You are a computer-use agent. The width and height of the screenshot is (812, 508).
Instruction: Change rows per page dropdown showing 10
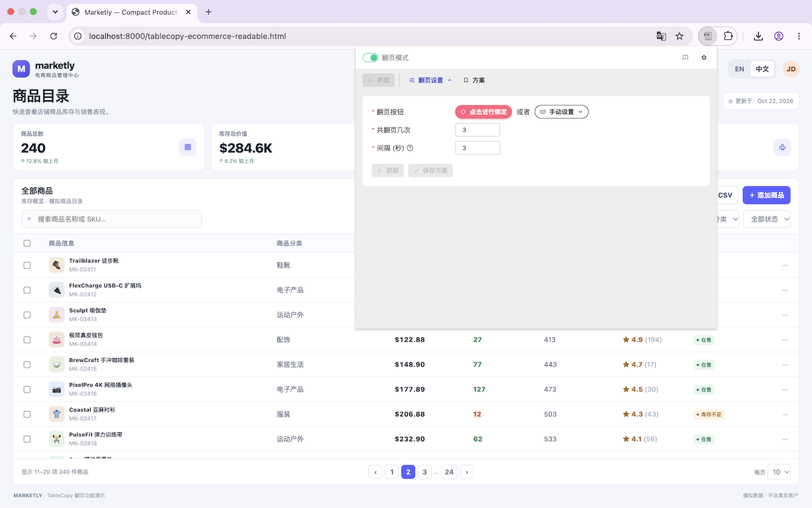point(779,472)
